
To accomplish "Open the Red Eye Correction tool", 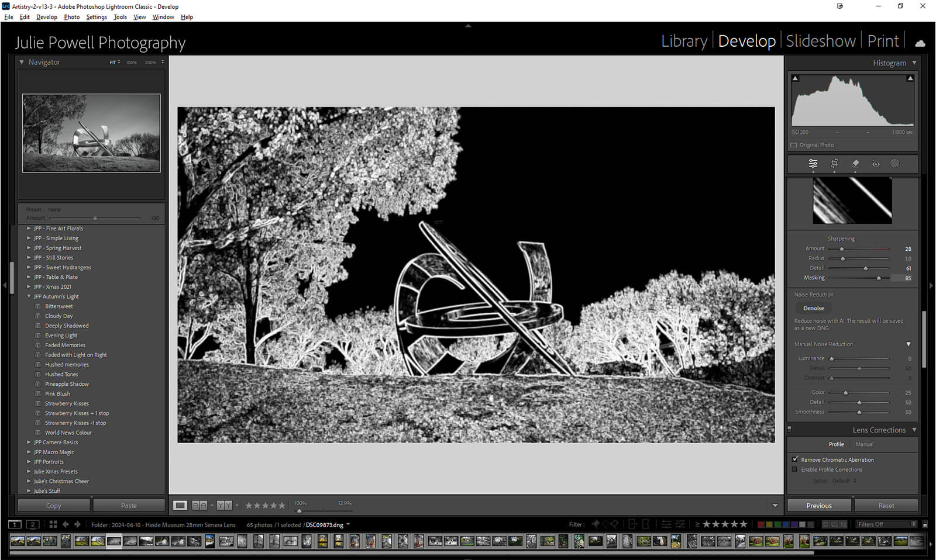I will click(x=876, y=164).
